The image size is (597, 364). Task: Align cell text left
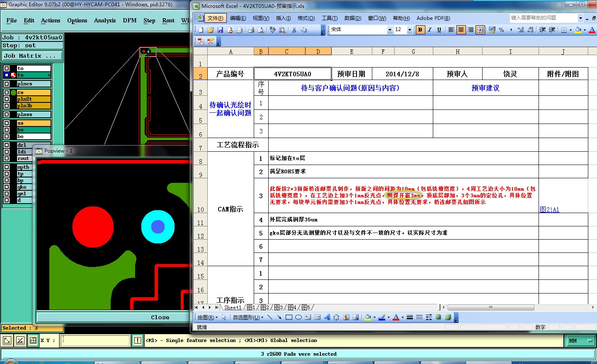click(x=451, y=30)
